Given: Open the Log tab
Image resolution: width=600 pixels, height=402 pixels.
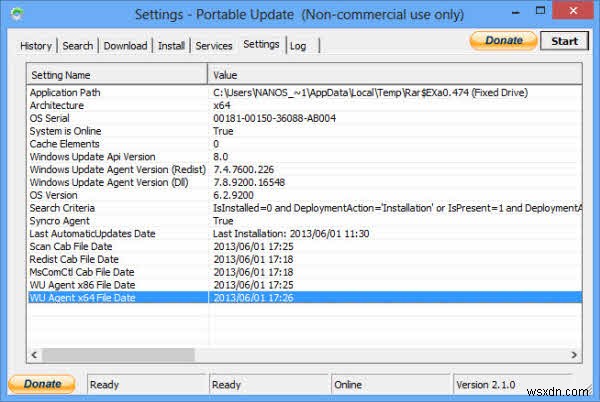Looking at the screenshot, I should pyautogui.click(x=298, y=46).
